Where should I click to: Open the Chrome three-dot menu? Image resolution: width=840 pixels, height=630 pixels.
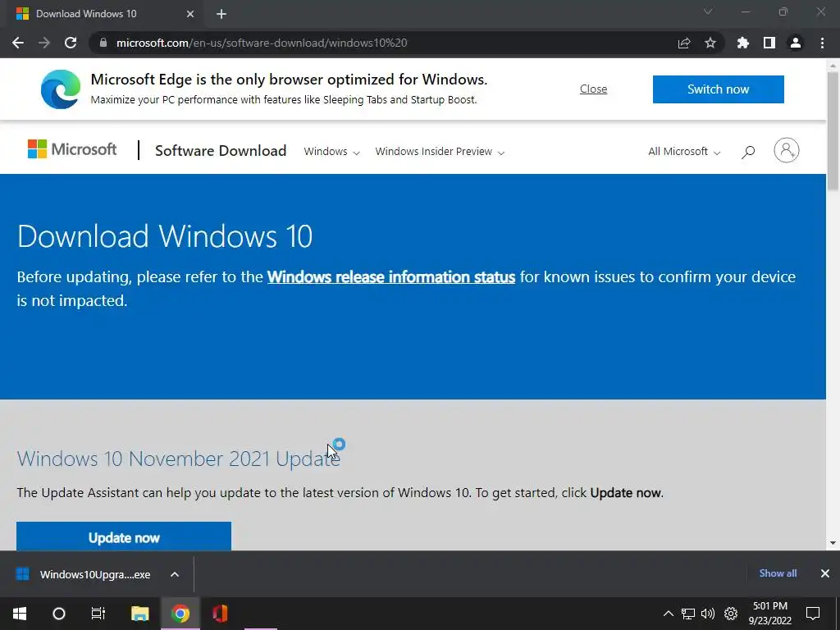click(822, 43)
